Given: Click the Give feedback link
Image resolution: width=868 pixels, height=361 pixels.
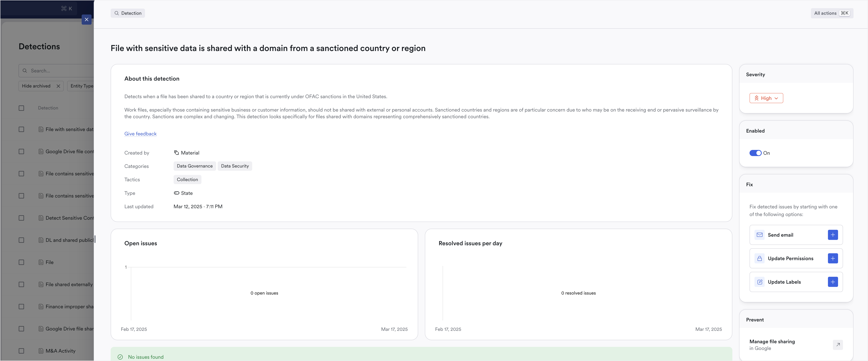Looking at the screenshot, I should pyautogui.click(x=141, y=134).
